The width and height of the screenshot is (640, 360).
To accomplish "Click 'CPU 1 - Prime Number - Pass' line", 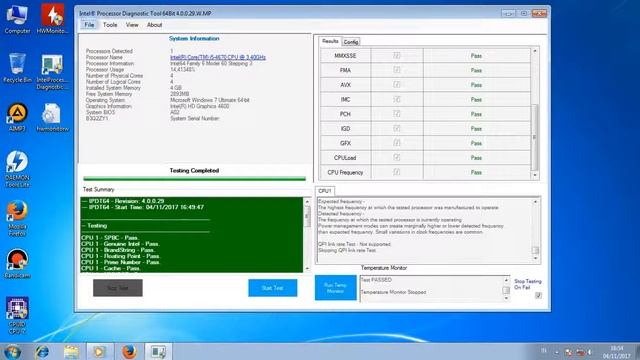I will (x=120, y=262).
